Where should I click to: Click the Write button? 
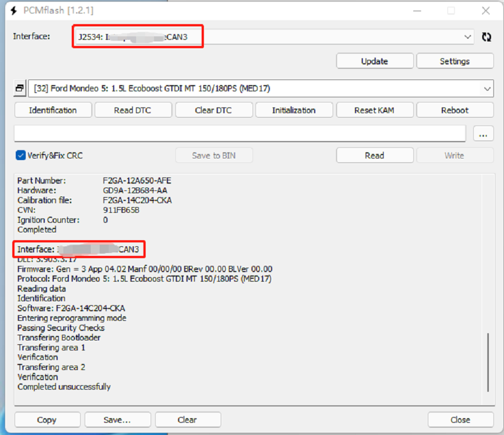(x=455, y=156)
